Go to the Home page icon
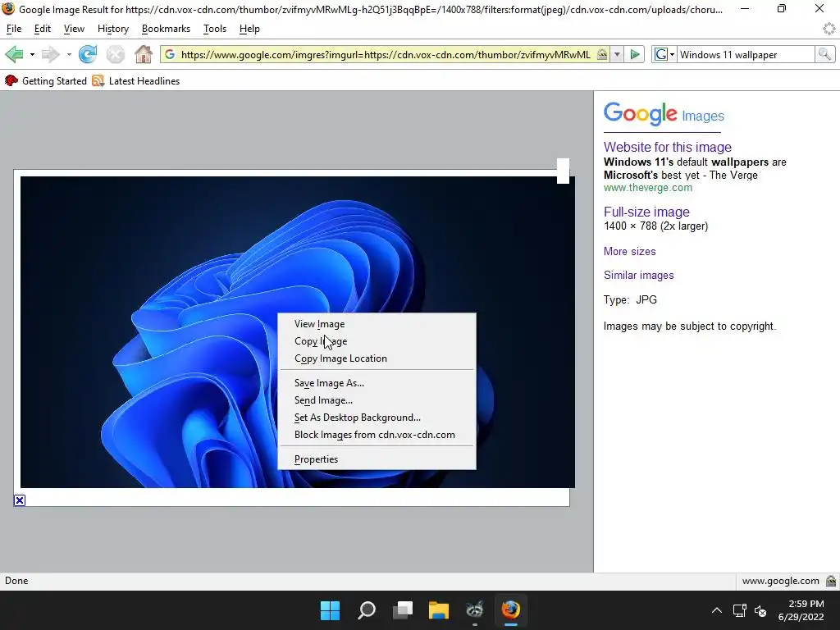840x630 pixels. click(x=143, y=54)
